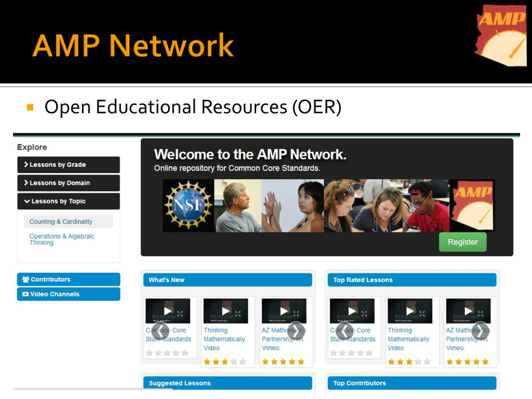Viewport: 532px width, 399px height.
Task: Click the Top Rated Lessons header
Action: (412, 280)
